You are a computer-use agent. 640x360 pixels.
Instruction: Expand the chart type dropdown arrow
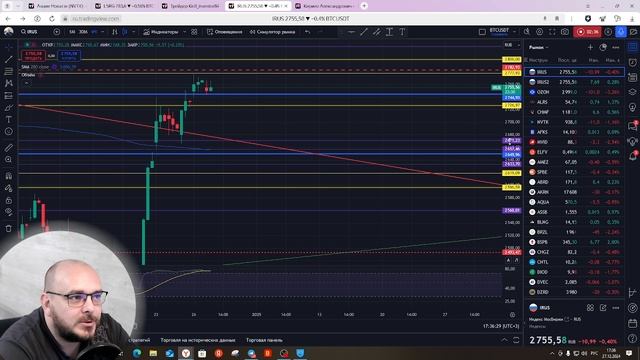click(133, 32)
